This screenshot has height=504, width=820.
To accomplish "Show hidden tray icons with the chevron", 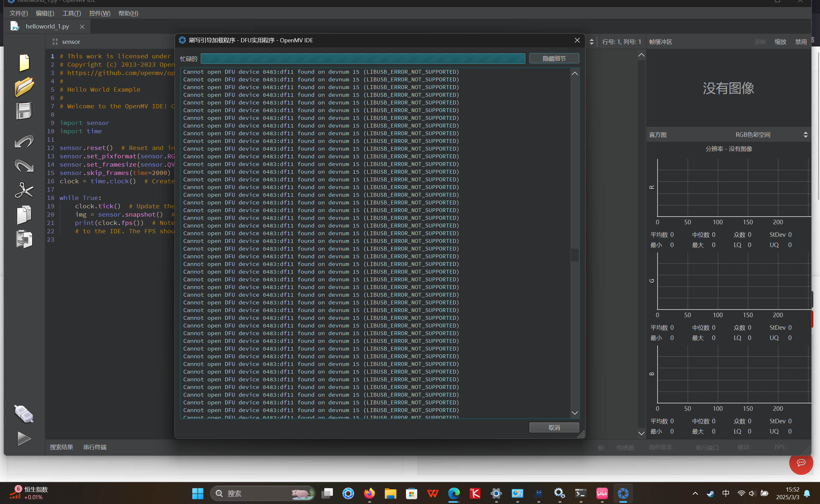I will coord(695,493).
